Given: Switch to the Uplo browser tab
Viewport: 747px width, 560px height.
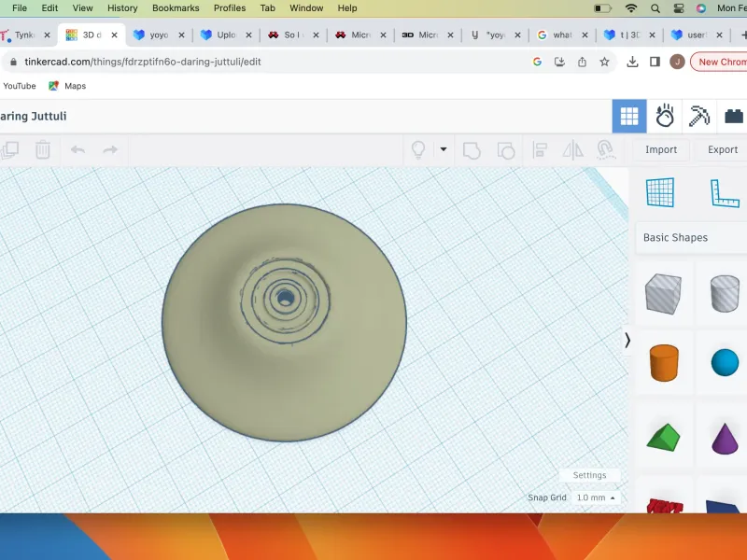Looking at the screenshot, I should tap(226, 35).
